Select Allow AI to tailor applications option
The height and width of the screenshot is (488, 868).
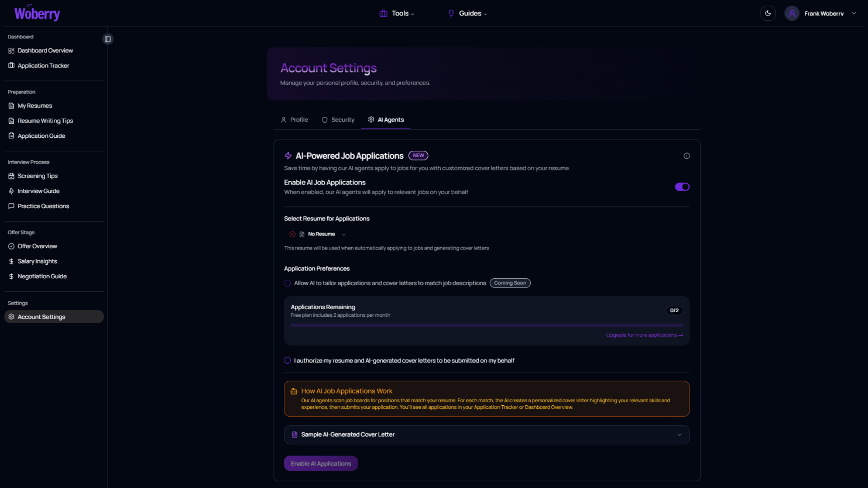click(288, 283)
